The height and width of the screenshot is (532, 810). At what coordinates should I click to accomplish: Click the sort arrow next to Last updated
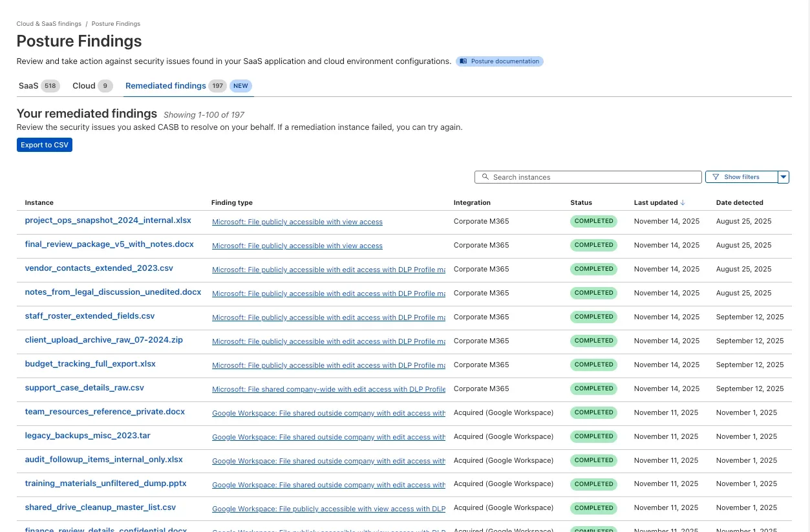click(x=683, y=202)
